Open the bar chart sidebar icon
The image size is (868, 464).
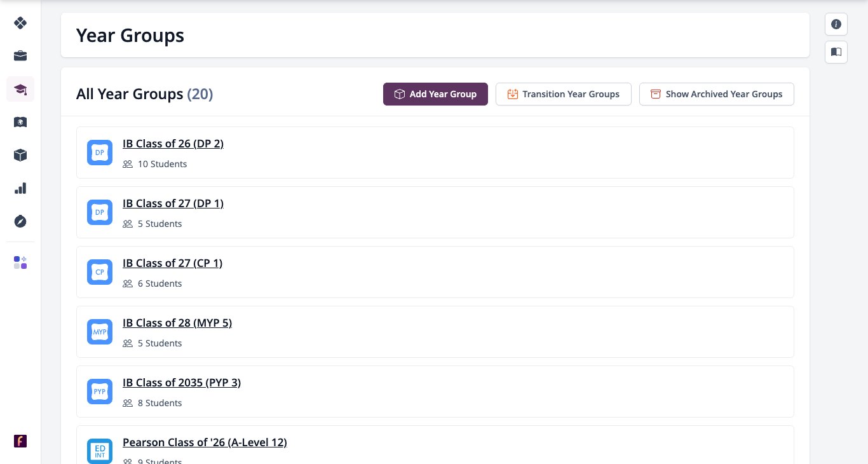click(x=20, y=188)
